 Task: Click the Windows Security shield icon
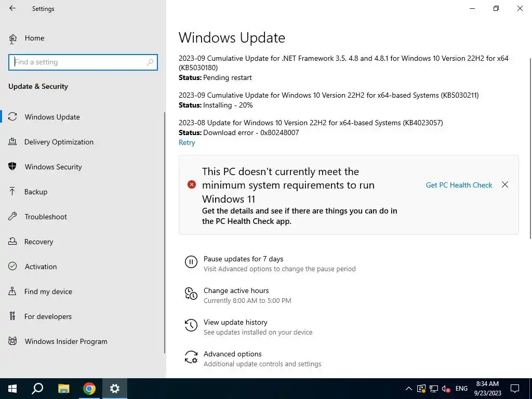12,167
